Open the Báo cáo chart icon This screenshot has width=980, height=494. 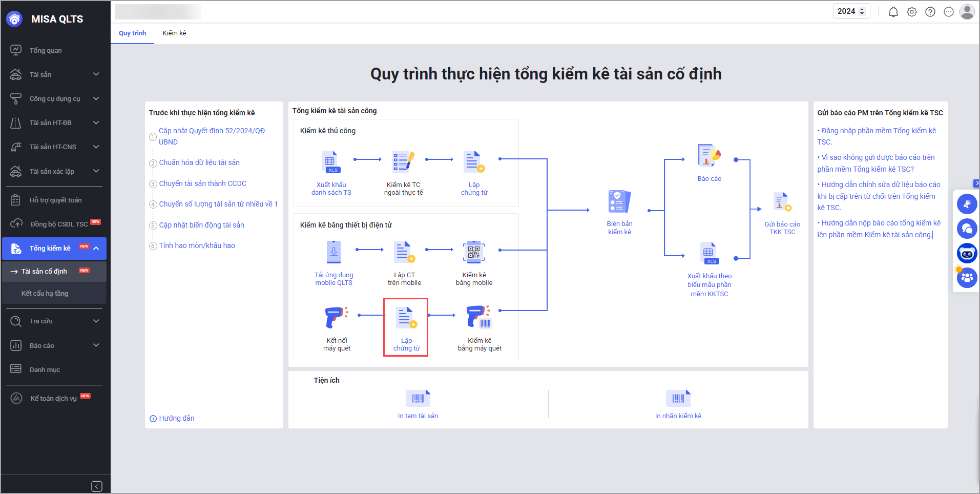[x=709, y=156]
